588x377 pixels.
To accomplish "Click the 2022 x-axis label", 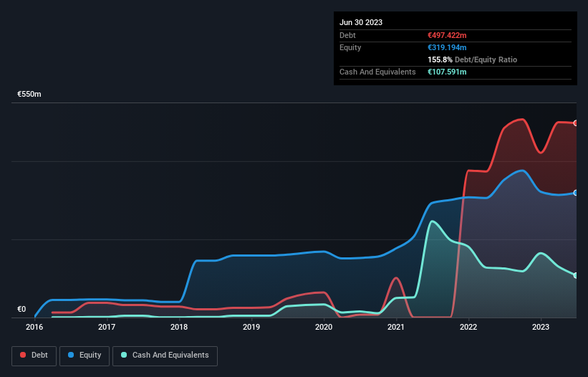I will click(468, 327).
